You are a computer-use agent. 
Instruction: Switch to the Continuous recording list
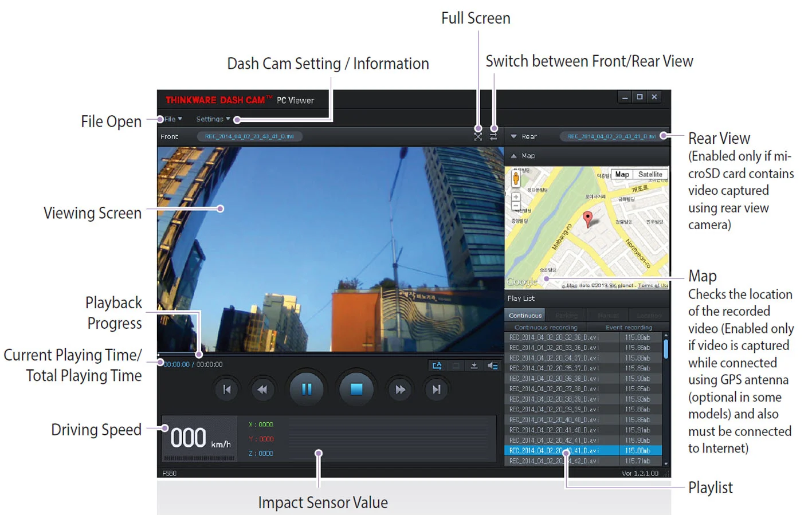[x=546, y=327]
